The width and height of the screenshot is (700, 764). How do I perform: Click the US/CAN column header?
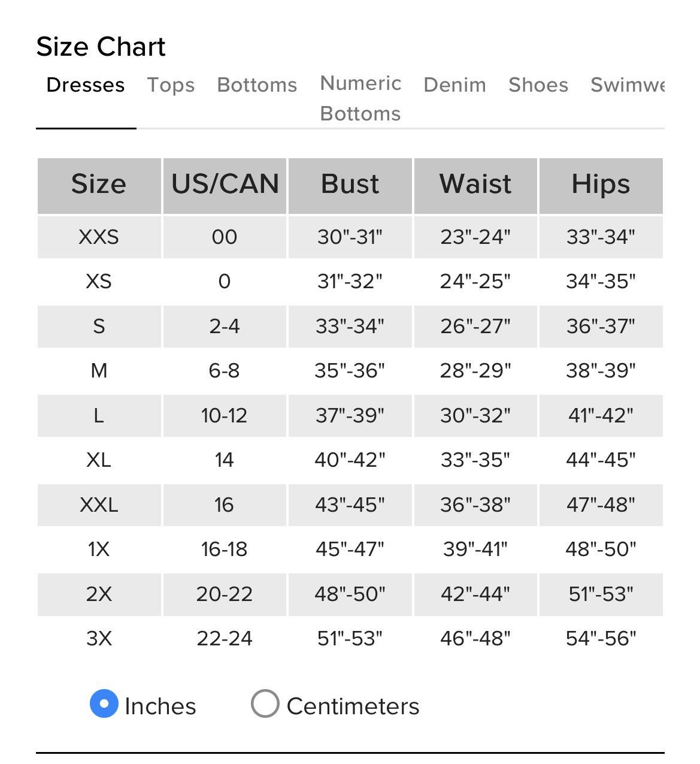click(225, 184)
